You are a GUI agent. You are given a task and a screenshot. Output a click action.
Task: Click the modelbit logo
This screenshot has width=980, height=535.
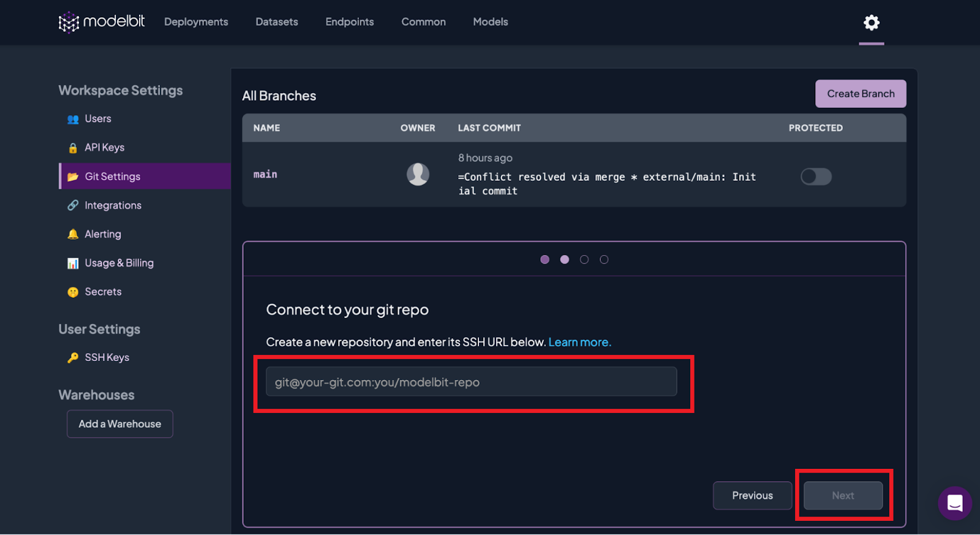click(x=101, y=22)
